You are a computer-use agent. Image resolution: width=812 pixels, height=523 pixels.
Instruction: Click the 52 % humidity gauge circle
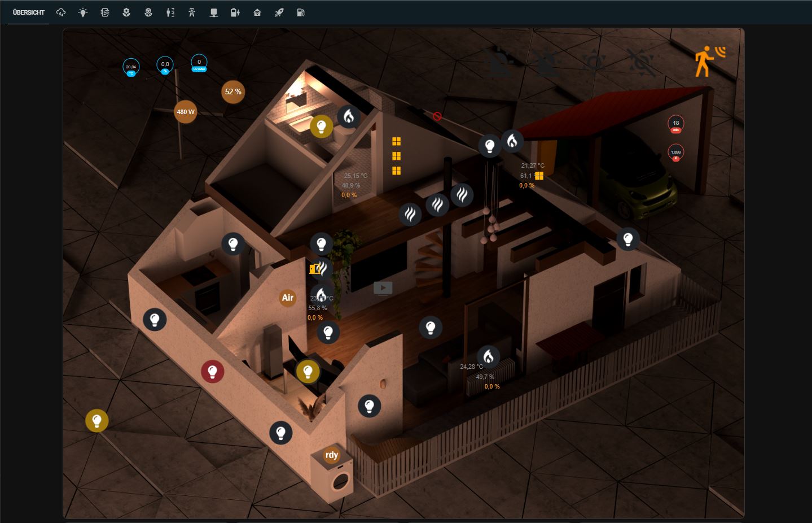pos(232,91)
